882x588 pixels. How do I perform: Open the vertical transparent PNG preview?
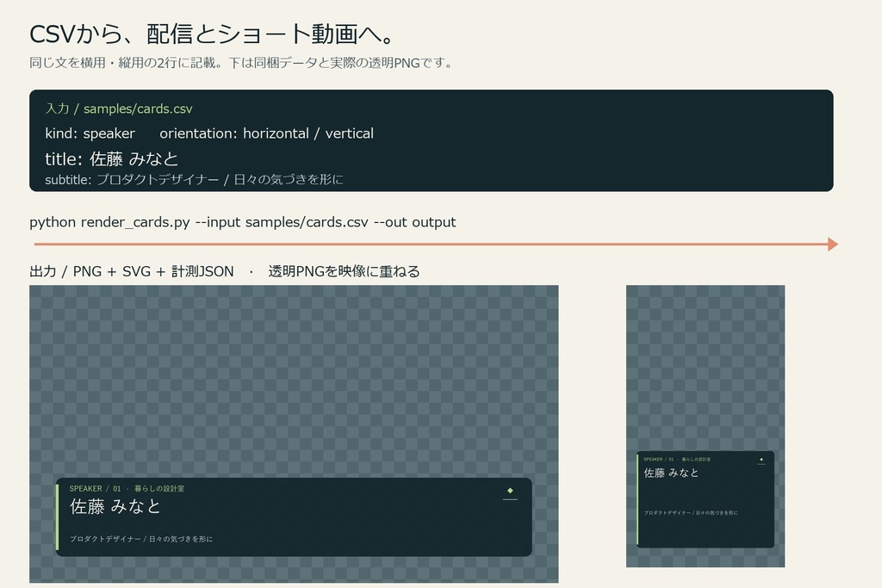(x=705, y=426)
